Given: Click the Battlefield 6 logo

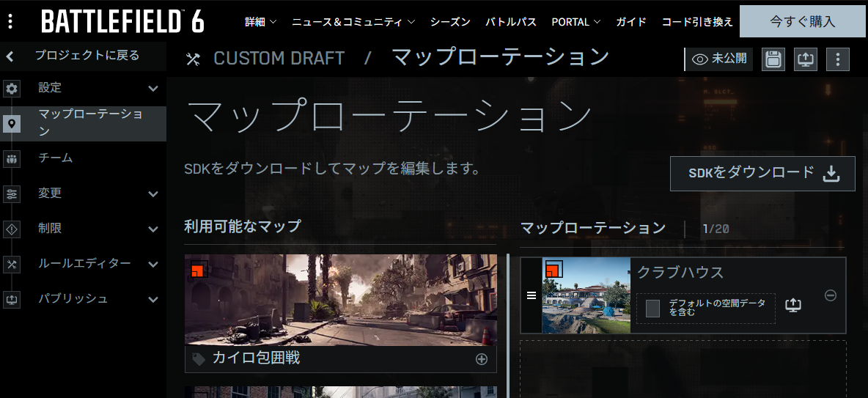Looking at the screenshot, I should (122, 21).
